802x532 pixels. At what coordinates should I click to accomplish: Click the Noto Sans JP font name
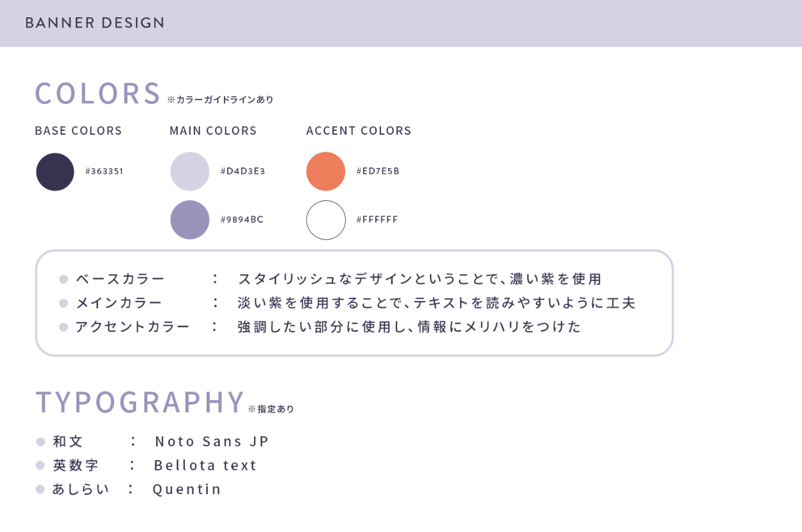tap(212, 442)
